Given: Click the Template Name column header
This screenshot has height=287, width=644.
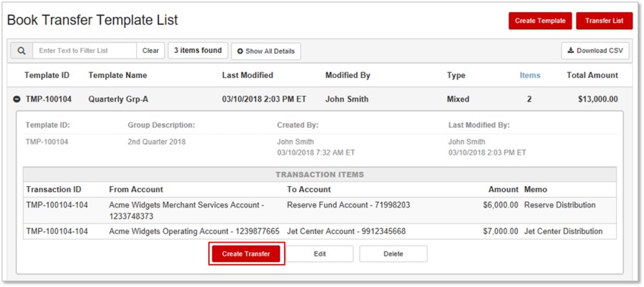Looking at the screenshot, I should 117,76.
